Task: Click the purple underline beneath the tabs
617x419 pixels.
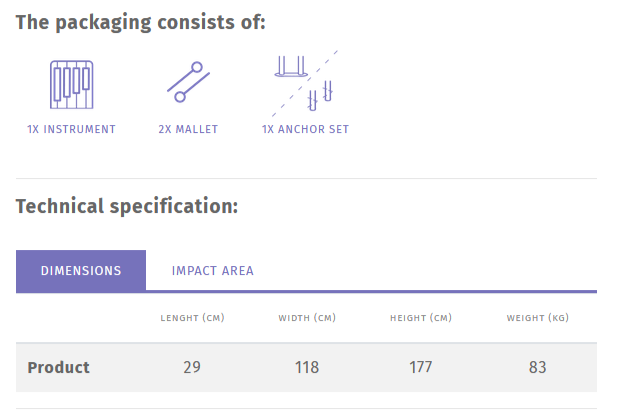Action: [400, 291]
